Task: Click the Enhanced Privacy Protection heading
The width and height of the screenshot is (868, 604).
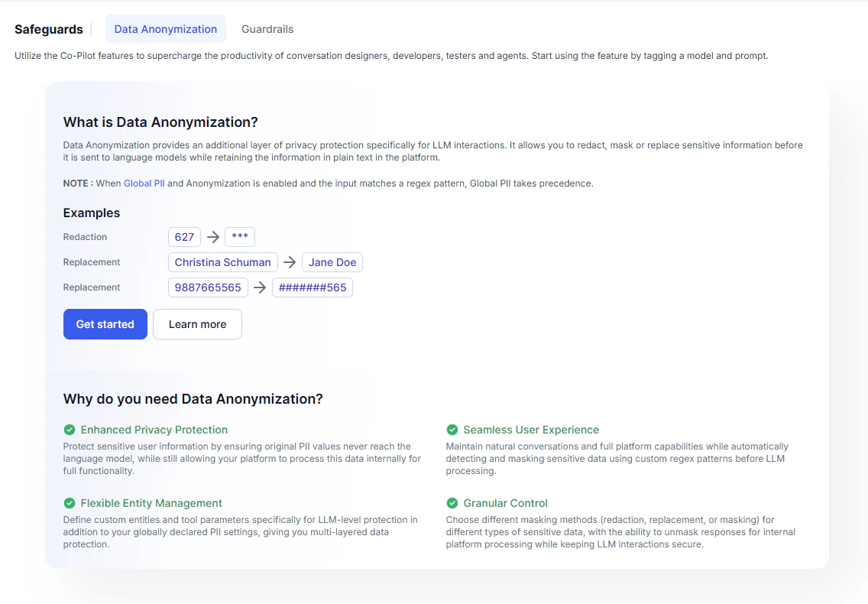Action: coord(154,430)
